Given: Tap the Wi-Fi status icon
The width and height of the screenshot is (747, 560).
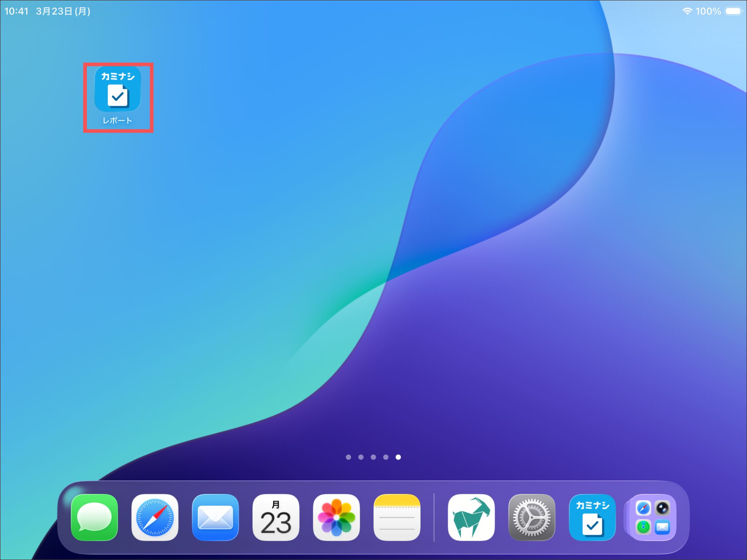Looking at the screenshot, I should pyautogui.click(x=687, y=11).
